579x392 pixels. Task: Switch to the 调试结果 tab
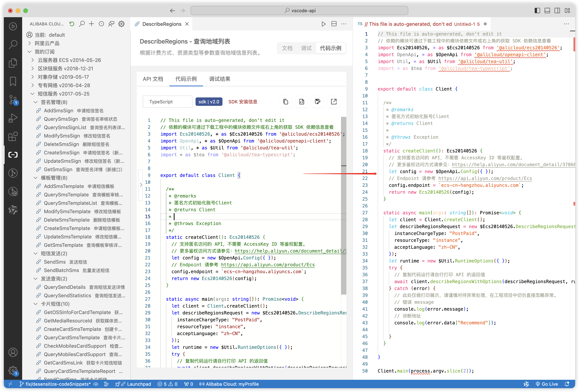[x=219, y=79]
